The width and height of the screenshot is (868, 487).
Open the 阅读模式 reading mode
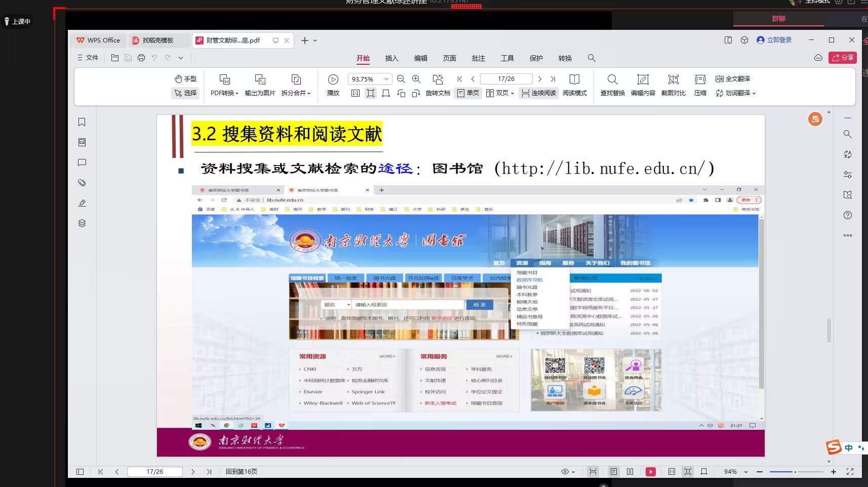coord(574,85)
